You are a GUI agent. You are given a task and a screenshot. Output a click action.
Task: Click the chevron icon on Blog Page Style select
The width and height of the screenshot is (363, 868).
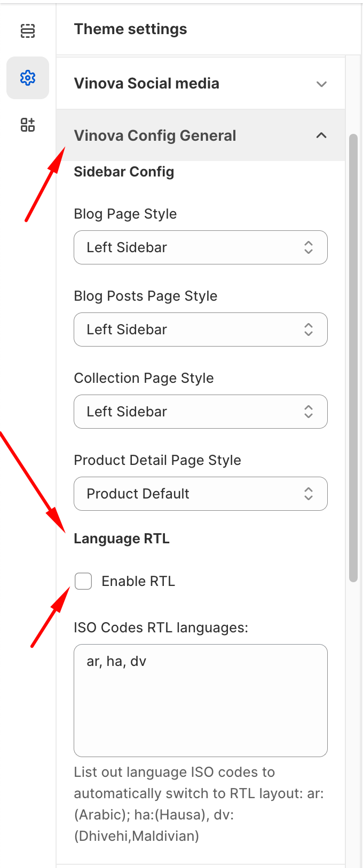point(309,247)
